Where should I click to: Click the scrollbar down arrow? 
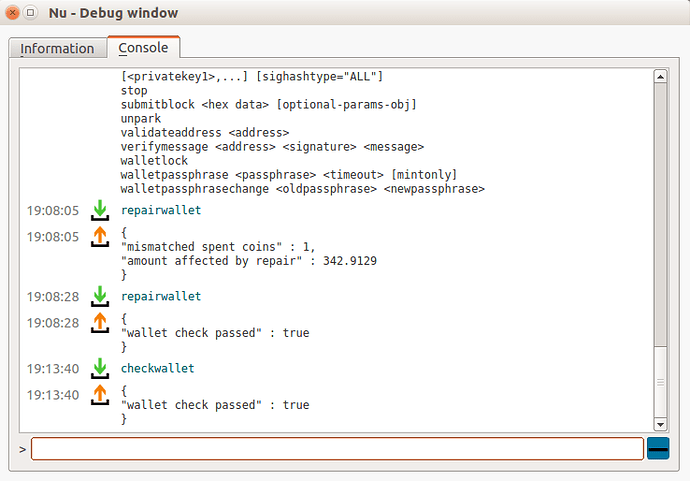(660, 425)
